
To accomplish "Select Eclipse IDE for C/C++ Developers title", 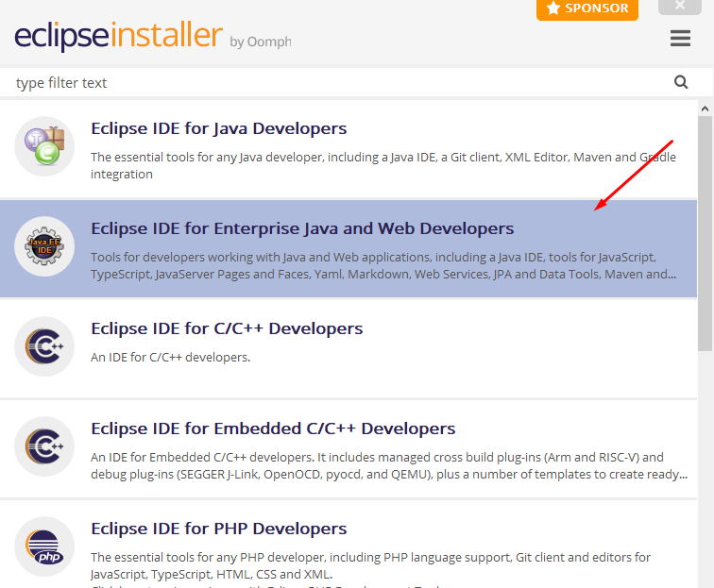I will [x=227, y=328].
